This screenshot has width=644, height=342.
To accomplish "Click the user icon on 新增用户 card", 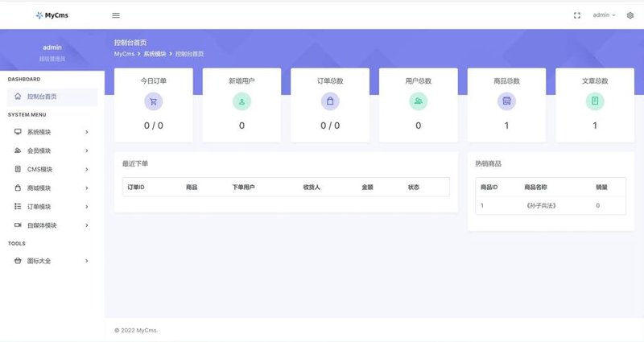I will pyautogui.click(x=242, y=101).
